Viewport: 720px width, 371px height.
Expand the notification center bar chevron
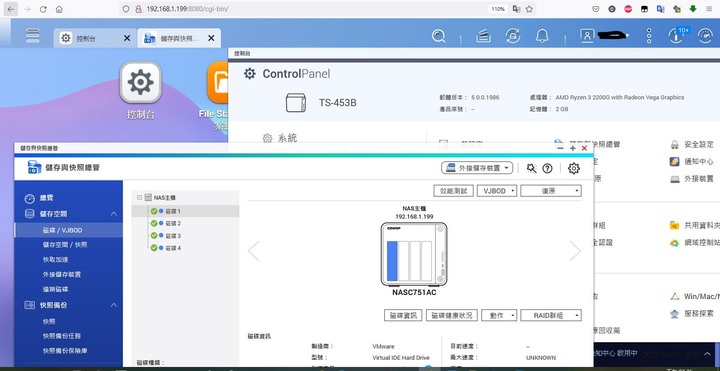point(708,354)
